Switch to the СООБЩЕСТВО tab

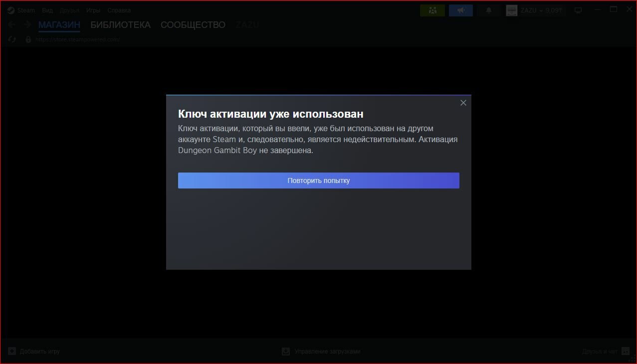point(193,24)
